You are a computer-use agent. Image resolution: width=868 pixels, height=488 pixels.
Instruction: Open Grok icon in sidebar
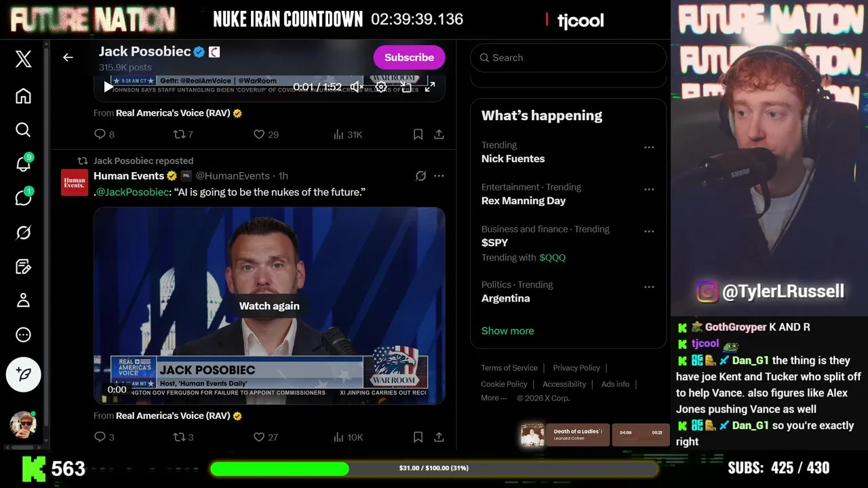[23, 232]
